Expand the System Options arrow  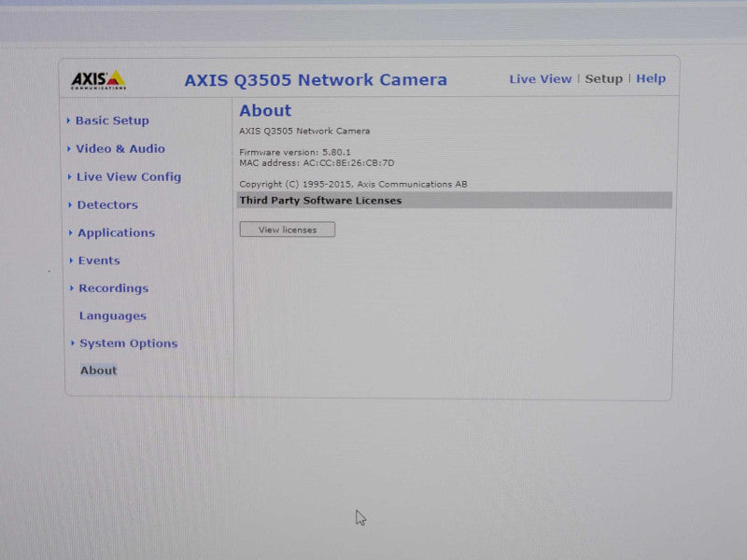coord(73,343)
